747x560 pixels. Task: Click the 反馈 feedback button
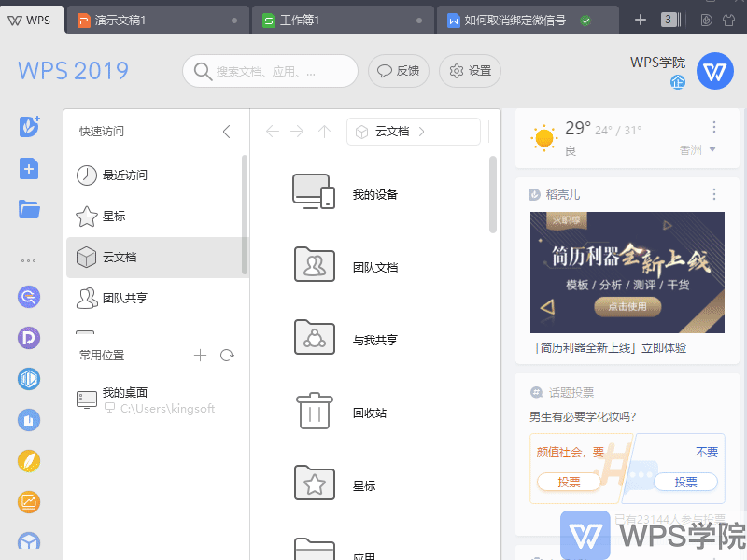tap(399, 71)
